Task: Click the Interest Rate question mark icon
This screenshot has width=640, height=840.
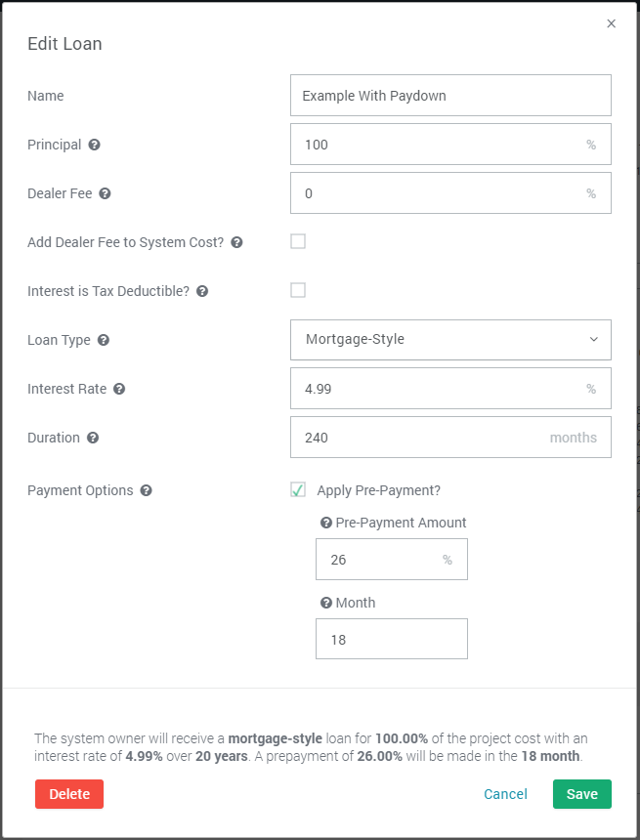Action: pos(119,389)
